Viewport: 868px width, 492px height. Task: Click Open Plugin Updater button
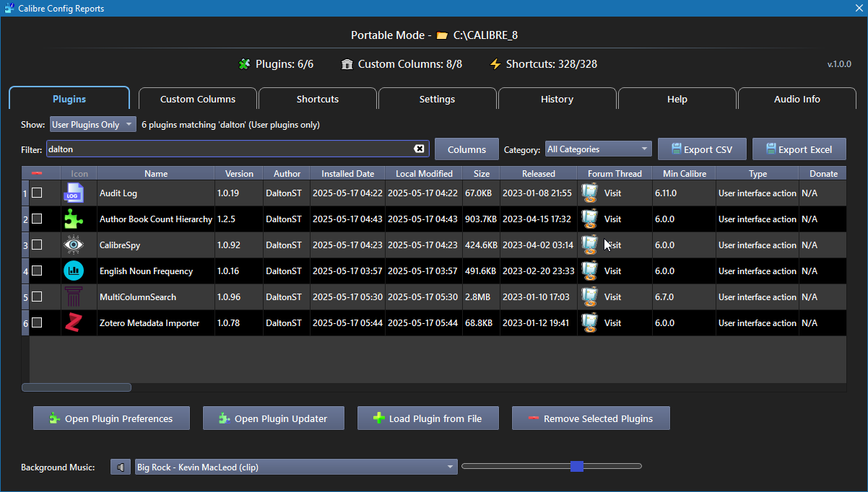(274, 418)
